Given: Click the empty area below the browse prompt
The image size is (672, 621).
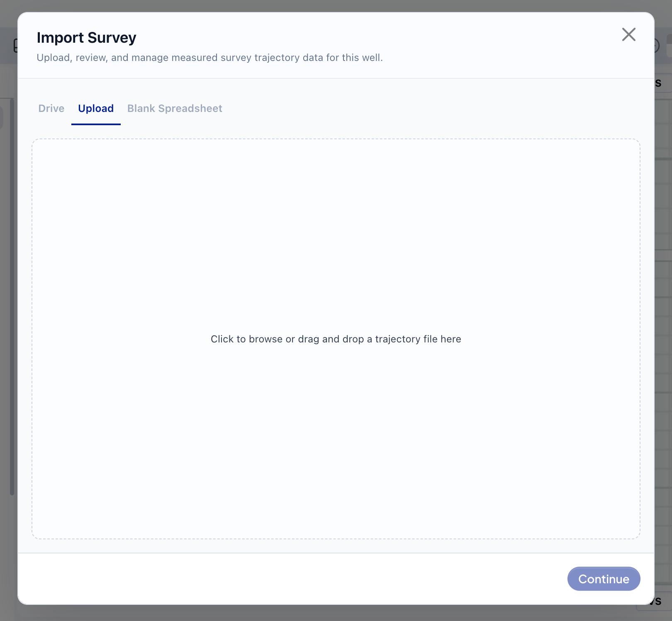Looking at the screenshot, I should coord(336,441).
